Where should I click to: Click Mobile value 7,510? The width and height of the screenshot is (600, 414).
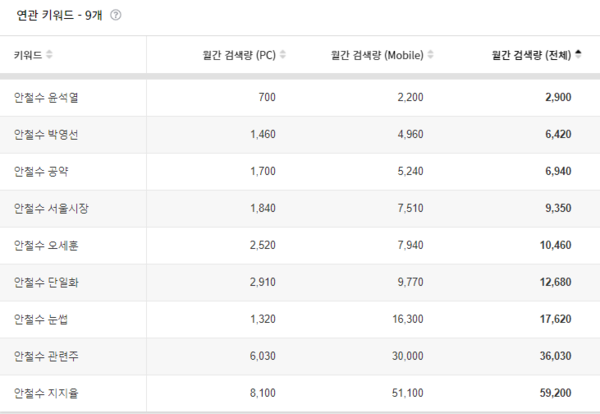click(x=411, y=208)
